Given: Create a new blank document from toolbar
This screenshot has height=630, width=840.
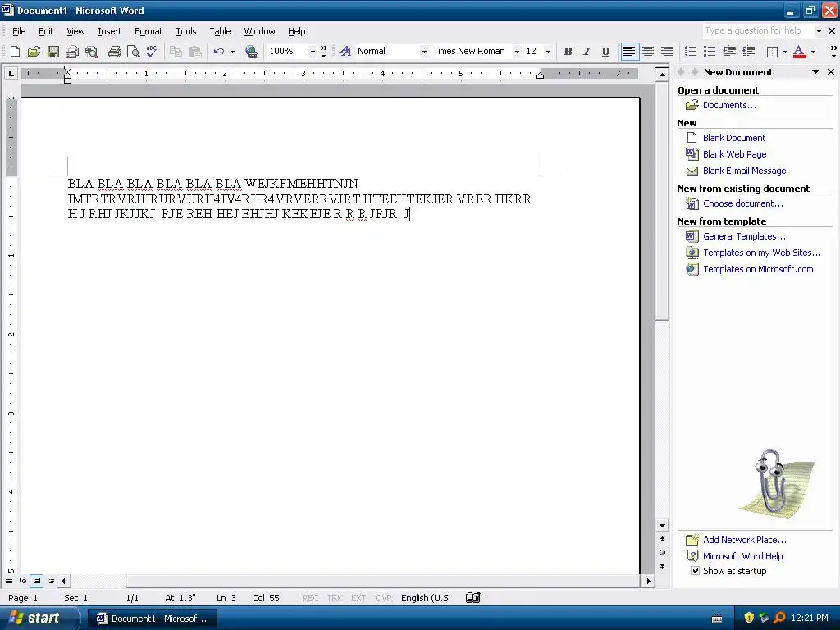Looking at the screenshot, I should tap(15, 52).
